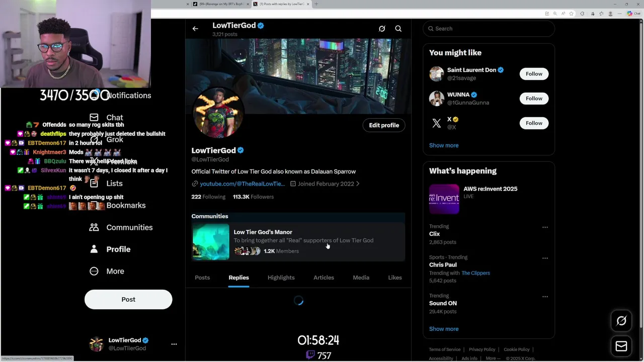Open a new browser tab
The image size is (644, 362).
[316, 4]
